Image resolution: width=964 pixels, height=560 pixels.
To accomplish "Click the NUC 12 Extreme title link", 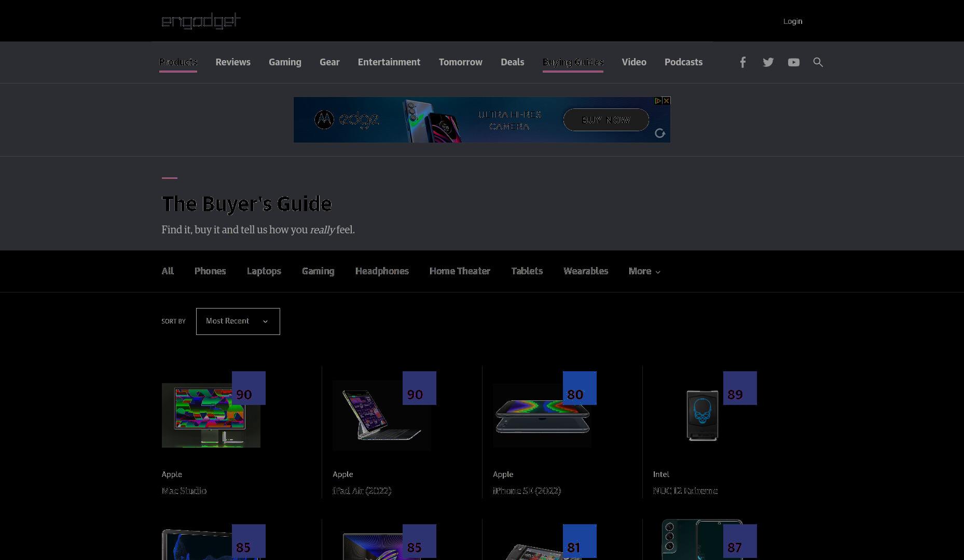I will [x=685, y=491].
